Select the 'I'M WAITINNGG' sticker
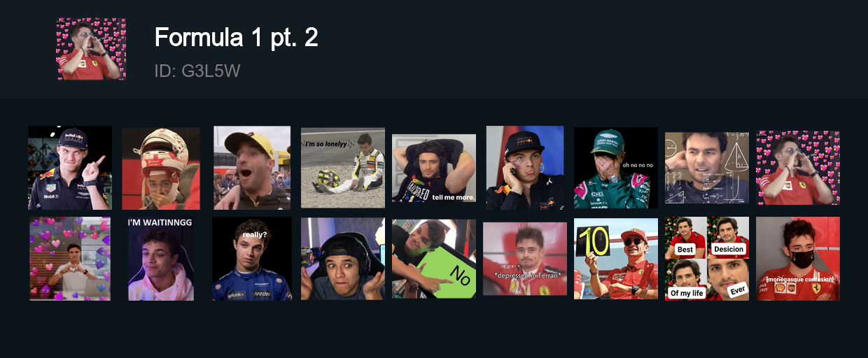 [161, 259]
